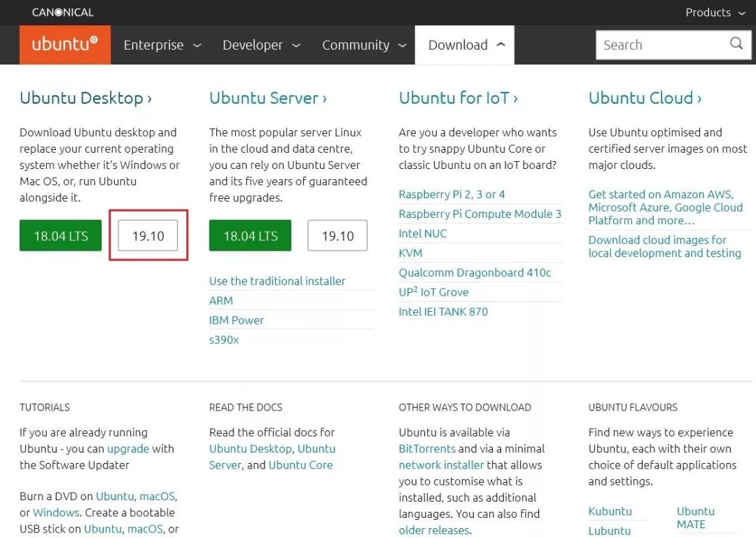Open Ubuntu Core docs link
This screenshot has width=756, height=538.
pyautogui.click(x=300, y=465)
